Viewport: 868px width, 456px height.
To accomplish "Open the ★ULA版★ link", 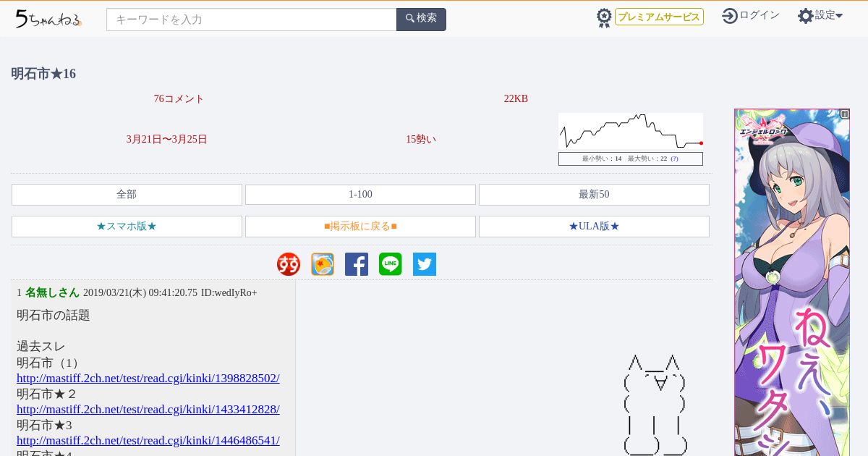I will [594, 227].
